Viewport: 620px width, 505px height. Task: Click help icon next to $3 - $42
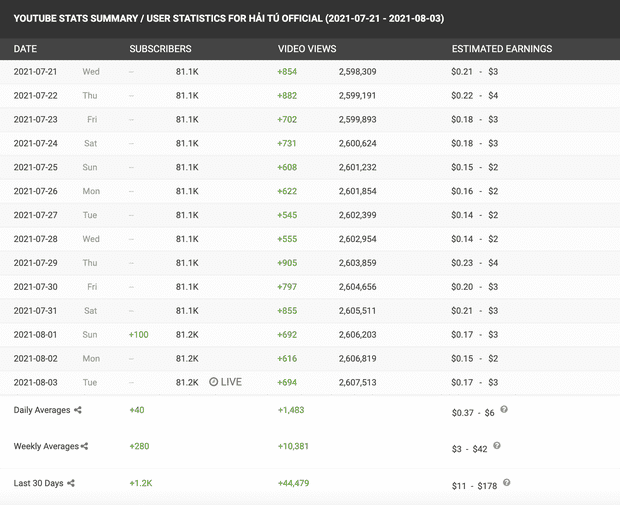pos(497,446)
